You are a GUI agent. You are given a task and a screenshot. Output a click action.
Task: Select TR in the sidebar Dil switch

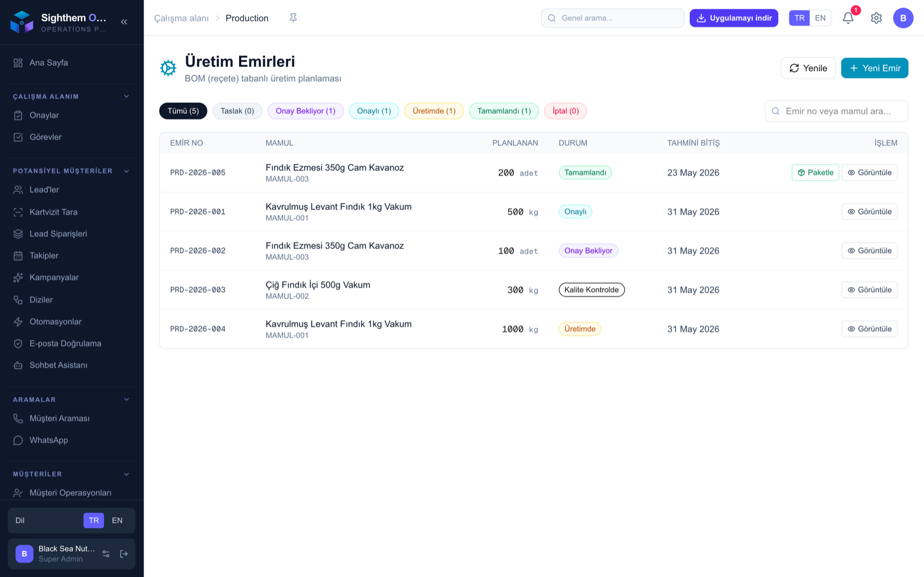[93, 520]
